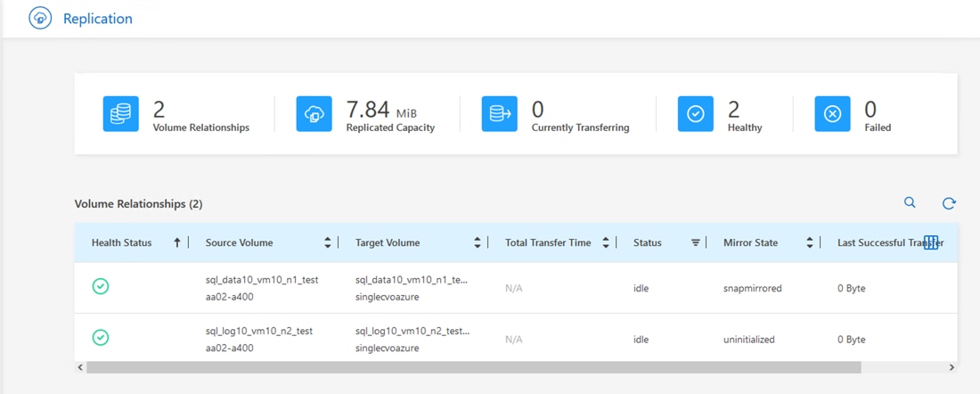Click the Failed count 0
This screenshot has width=980, height=394.
[x=870, y=110]
